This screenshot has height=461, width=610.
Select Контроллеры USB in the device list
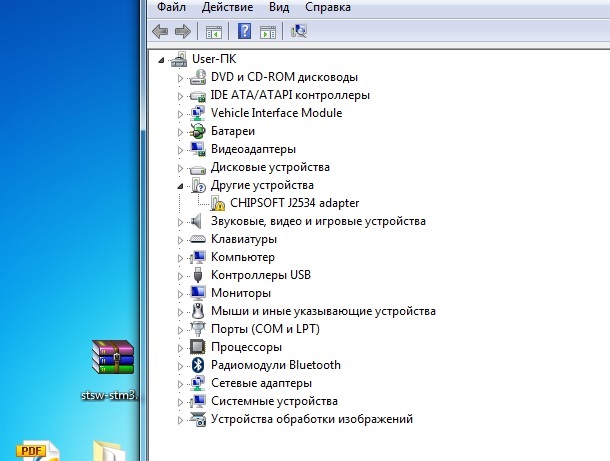[261, 276]
